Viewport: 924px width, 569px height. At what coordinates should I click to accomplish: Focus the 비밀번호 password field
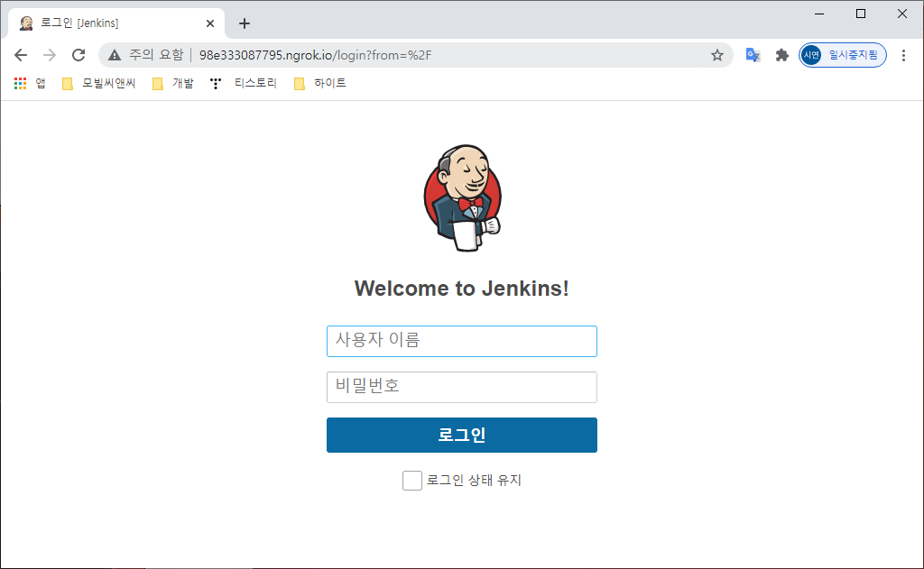[x=462, y=387]
